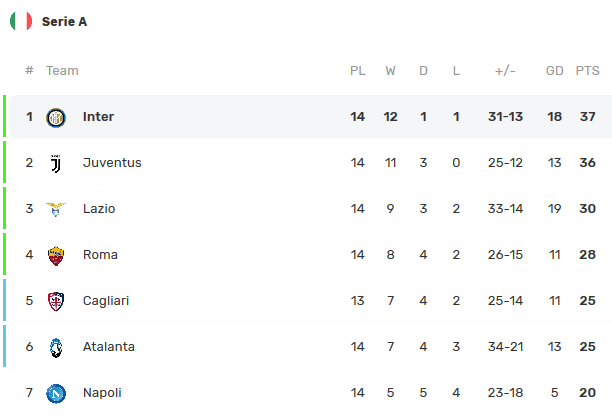Click the Napoli team name
612x417 pixels.
(102, 393)
